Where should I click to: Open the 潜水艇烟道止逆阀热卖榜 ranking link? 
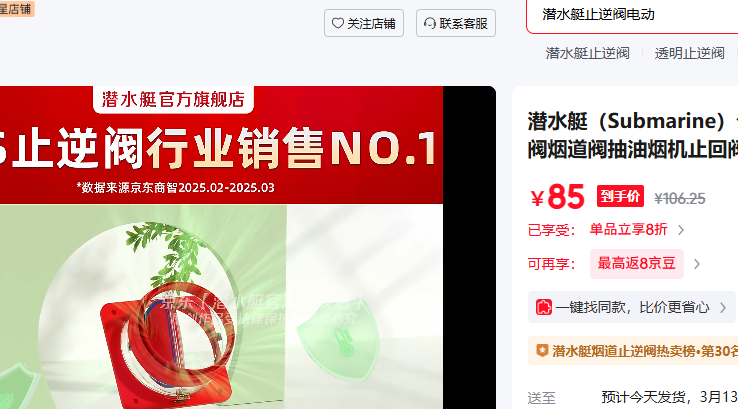click(645, 351)
